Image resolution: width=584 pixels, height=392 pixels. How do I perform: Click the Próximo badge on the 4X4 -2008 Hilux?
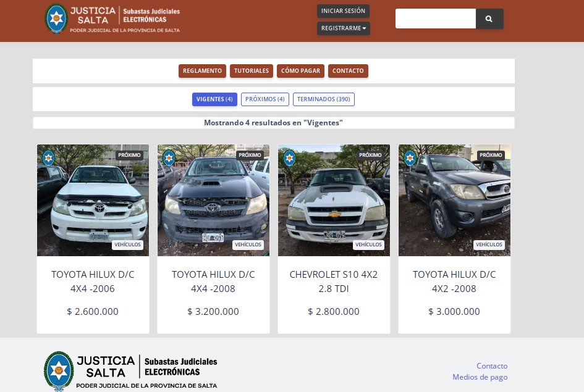(250, 155)
